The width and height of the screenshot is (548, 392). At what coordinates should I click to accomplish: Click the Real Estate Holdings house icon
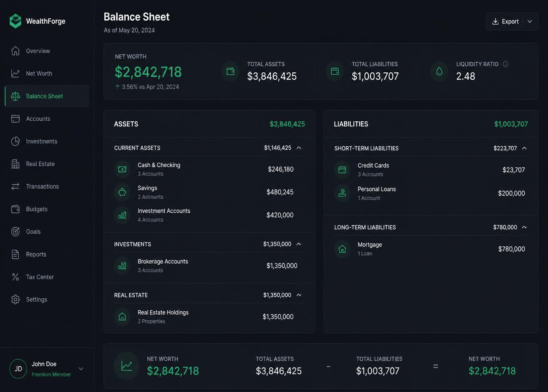point(122,317)
